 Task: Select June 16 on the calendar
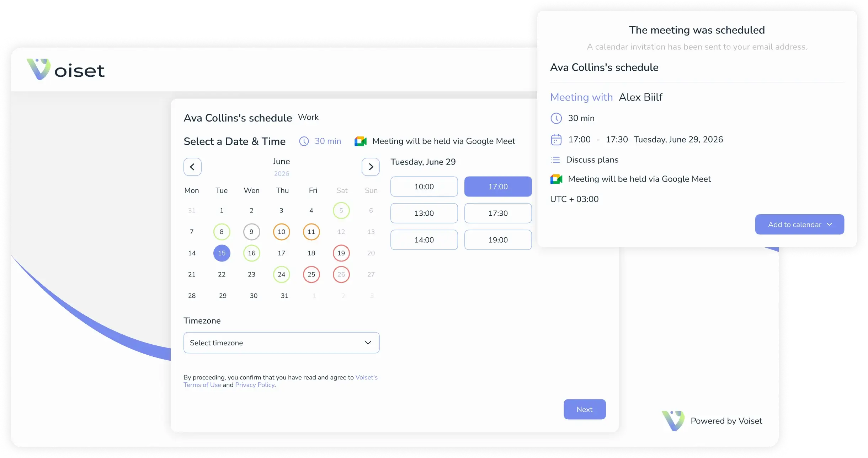coord(251,253)
